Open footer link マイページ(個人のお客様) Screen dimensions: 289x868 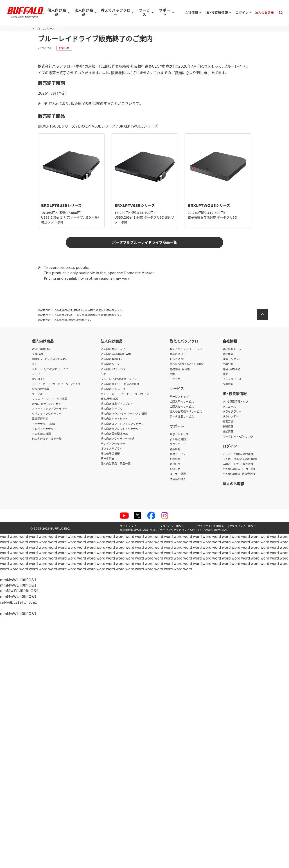(238, 454)
